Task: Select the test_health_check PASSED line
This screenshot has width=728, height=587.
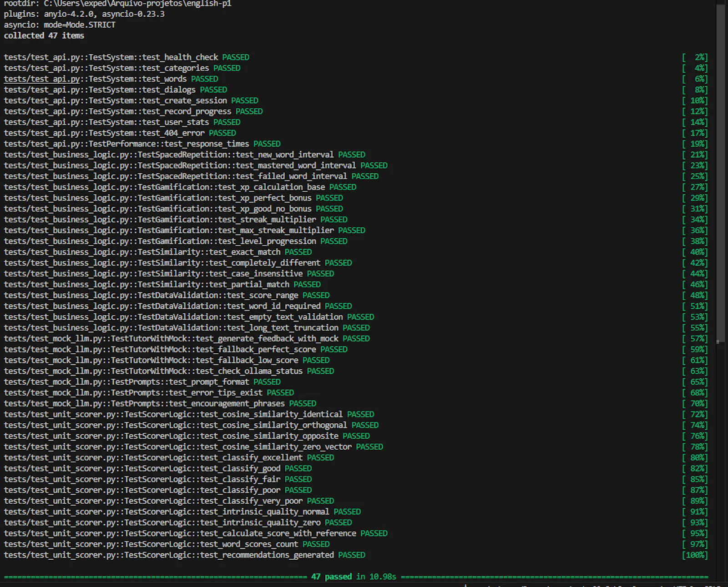Action: (x=126, y=57)
